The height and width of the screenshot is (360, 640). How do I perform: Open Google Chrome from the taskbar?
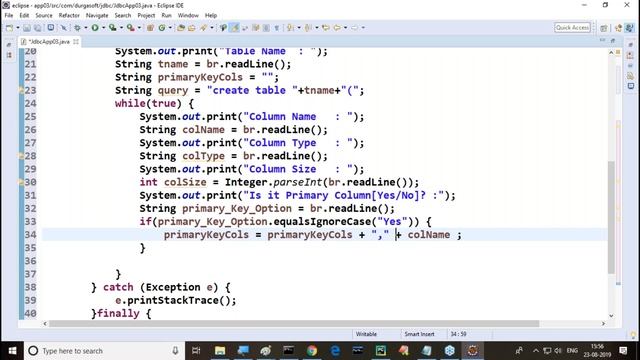[312, 351]
